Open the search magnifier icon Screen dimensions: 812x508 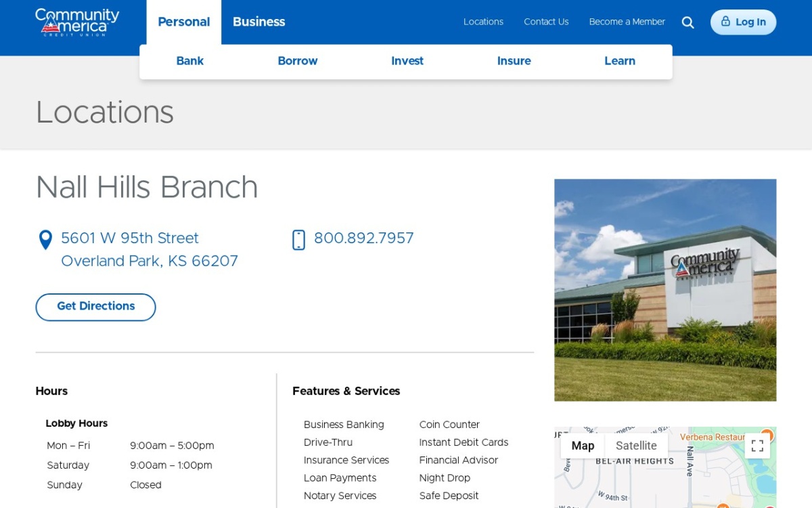click(x=687, y=22)
